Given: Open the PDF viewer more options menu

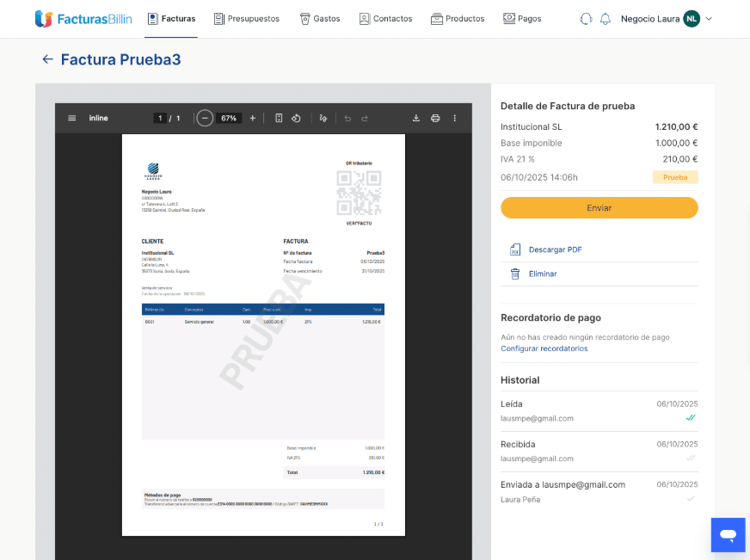Looking at the screenshot, I should [x=455, y=118].
